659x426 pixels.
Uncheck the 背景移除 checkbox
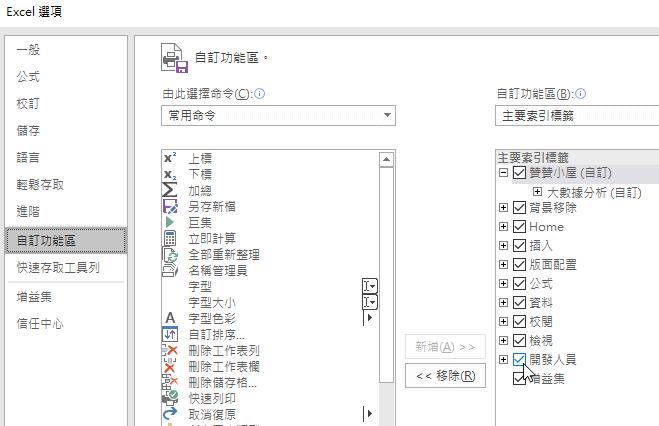click(x=519, y=208)
